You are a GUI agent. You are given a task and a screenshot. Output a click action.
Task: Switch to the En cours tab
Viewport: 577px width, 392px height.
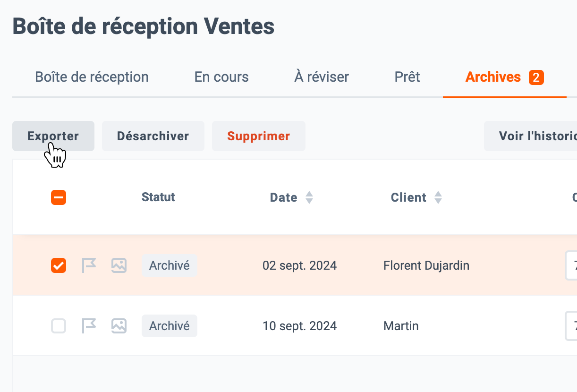[x=221, y=77]
